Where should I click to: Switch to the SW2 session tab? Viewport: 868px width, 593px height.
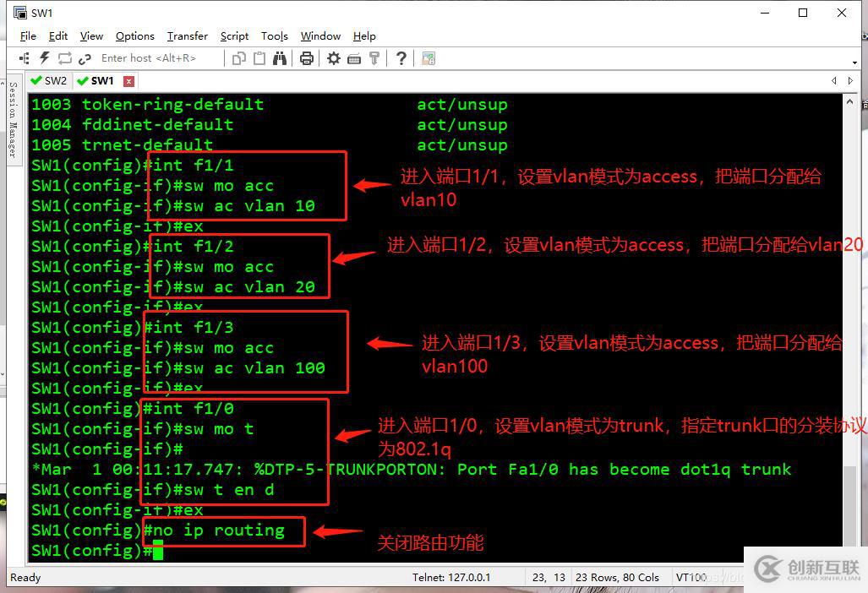[x=50, y=81]
